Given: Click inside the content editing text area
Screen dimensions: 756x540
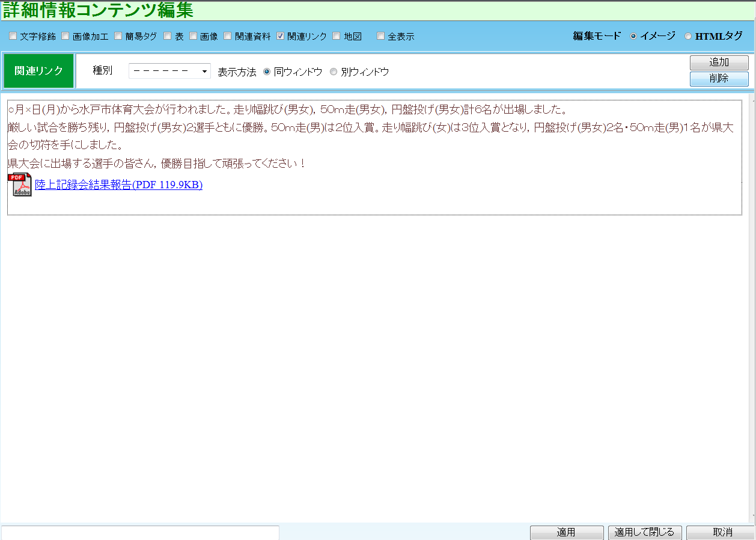Looking at the screenshot, I should click(x=374, y=158).
